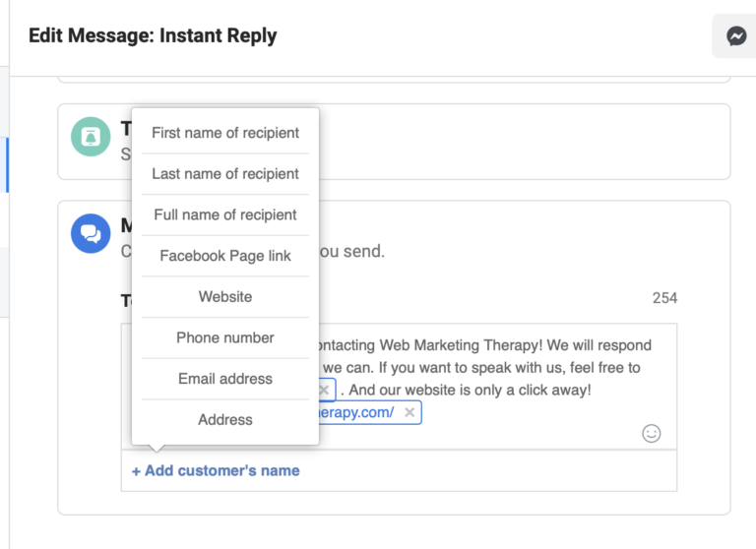This screenshot has height=549, width=756.
Task: Click the 254 character counter
Action: click(x=664, y=298)
